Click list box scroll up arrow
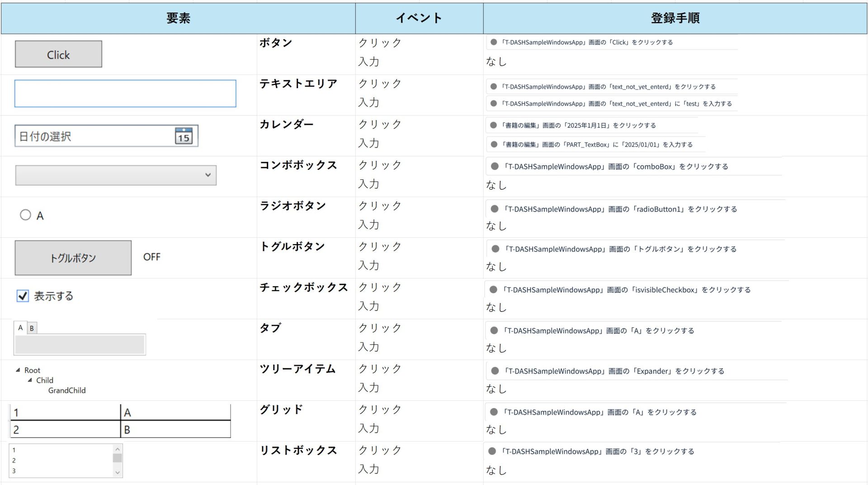Screen dimensions: 868x485 [x=118, y=449]
